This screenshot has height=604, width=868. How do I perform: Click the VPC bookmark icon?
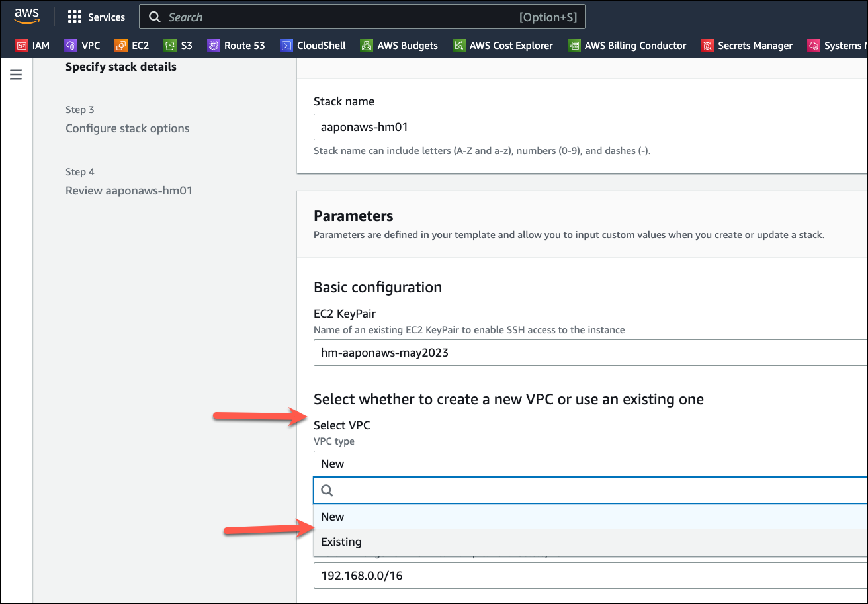tap(71, 46)
